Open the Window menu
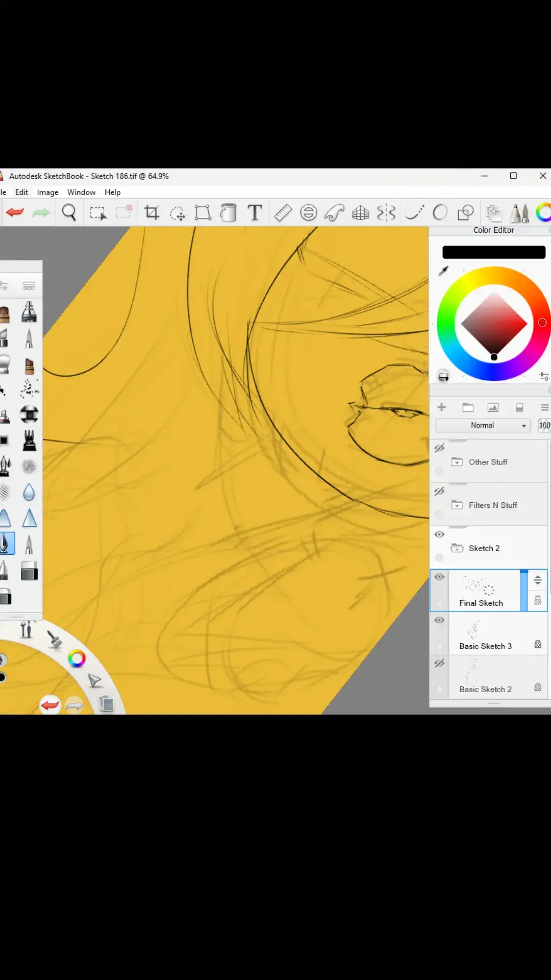This screenshot has width=551, height=980. [81, 192]
